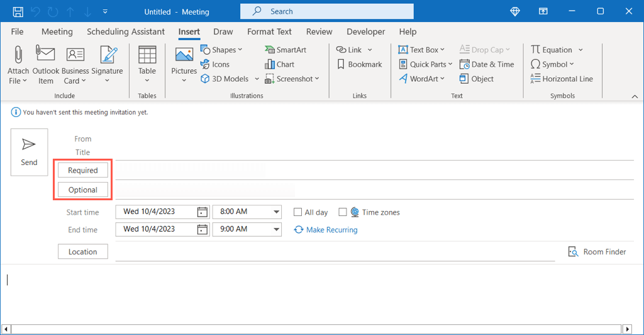Tick the Time zones checkbox
Image resolution: width=644 pixels, height=335 pixels.
click(343, 212)
